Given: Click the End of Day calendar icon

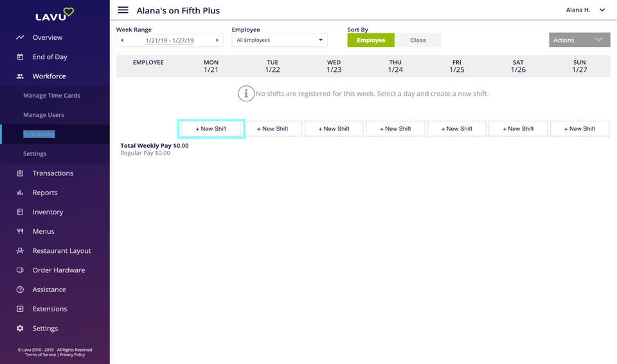Looking at the screenshot, I should [x=20, y=56].
